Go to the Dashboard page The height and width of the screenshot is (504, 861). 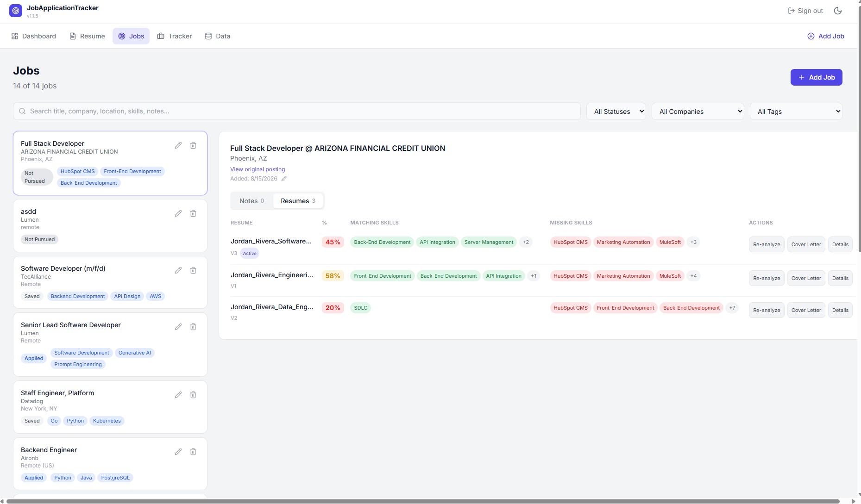34,36
